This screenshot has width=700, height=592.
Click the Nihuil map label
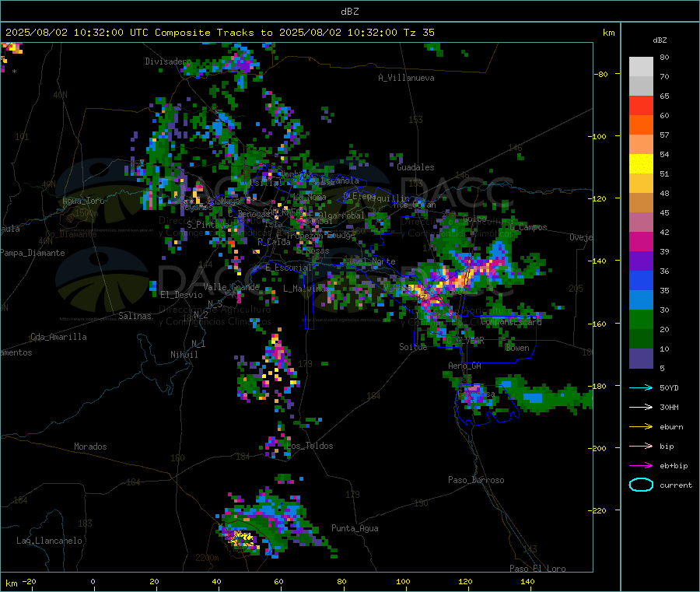184,355
